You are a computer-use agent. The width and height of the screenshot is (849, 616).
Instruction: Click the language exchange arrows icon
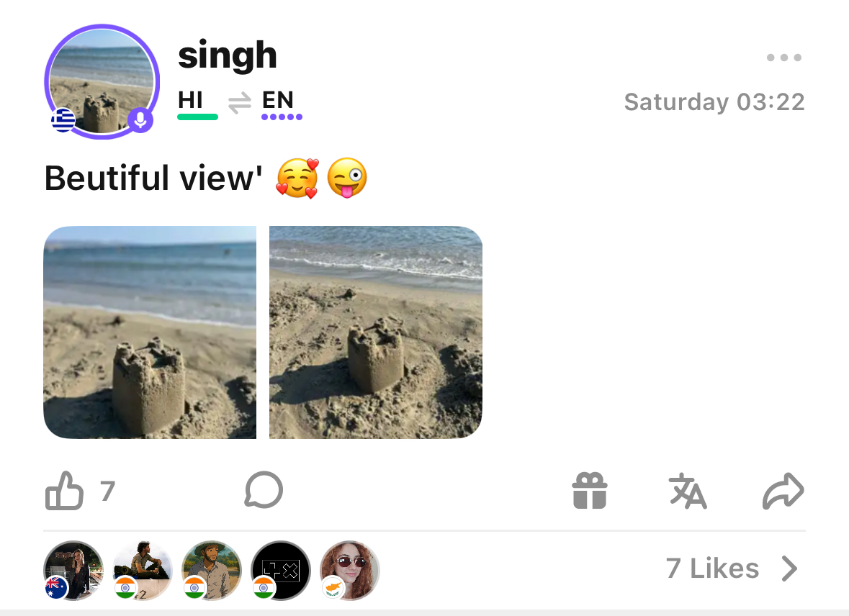tap(239, 103)
